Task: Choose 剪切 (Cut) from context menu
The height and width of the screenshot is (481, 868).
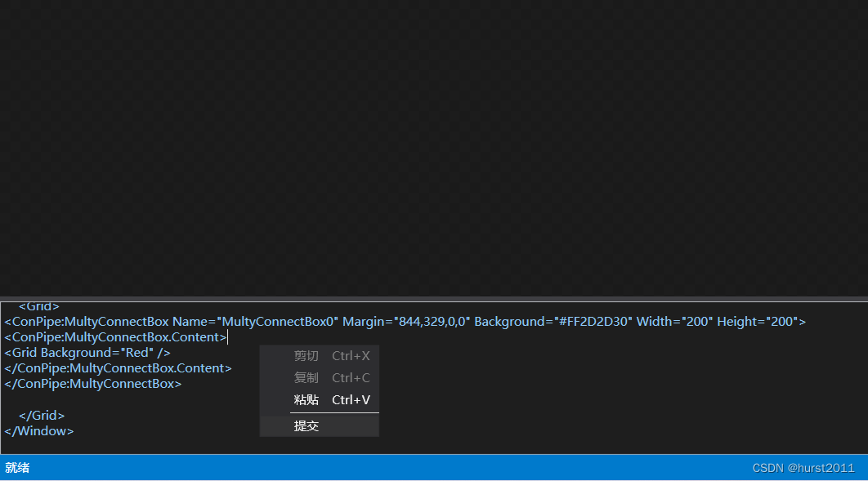Action: coord(320,356)
